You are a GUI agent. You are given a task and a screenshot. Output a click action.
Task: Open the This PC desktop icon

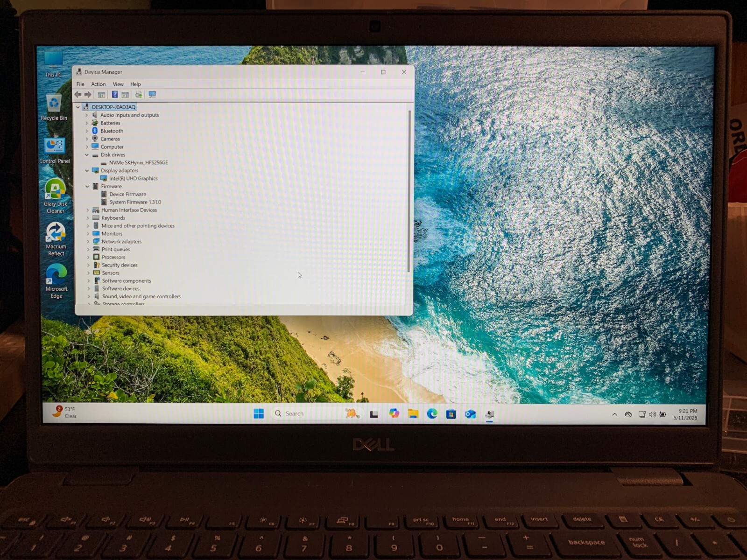(53, 64)
